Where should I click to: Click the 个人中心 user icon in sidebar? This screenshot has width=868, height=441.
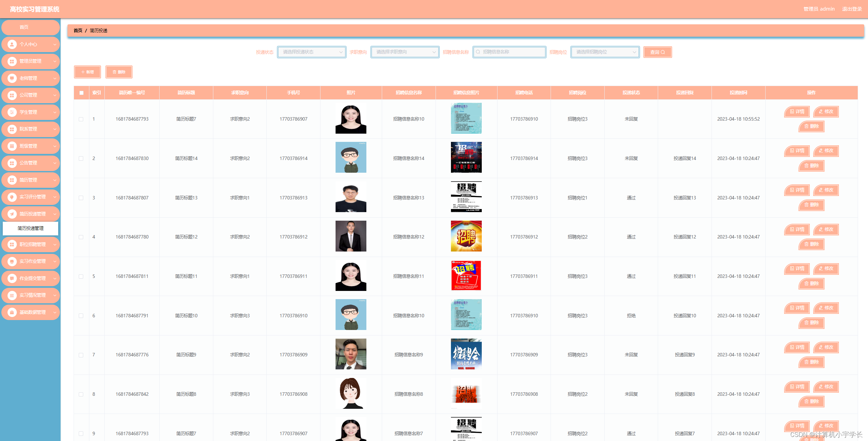pyautogui.click(x=12, y=44)
